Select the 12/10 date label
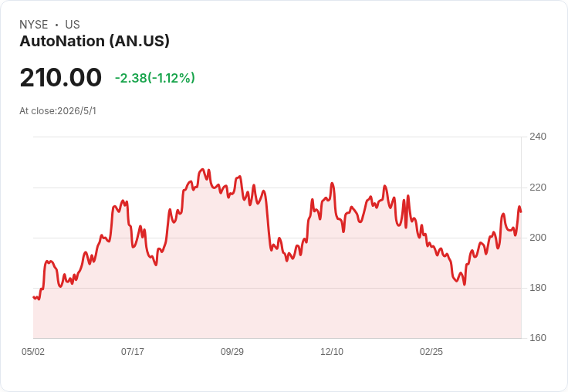Viewport: 568px width, 392px height. pyautogui.click(x=332, y=352)
